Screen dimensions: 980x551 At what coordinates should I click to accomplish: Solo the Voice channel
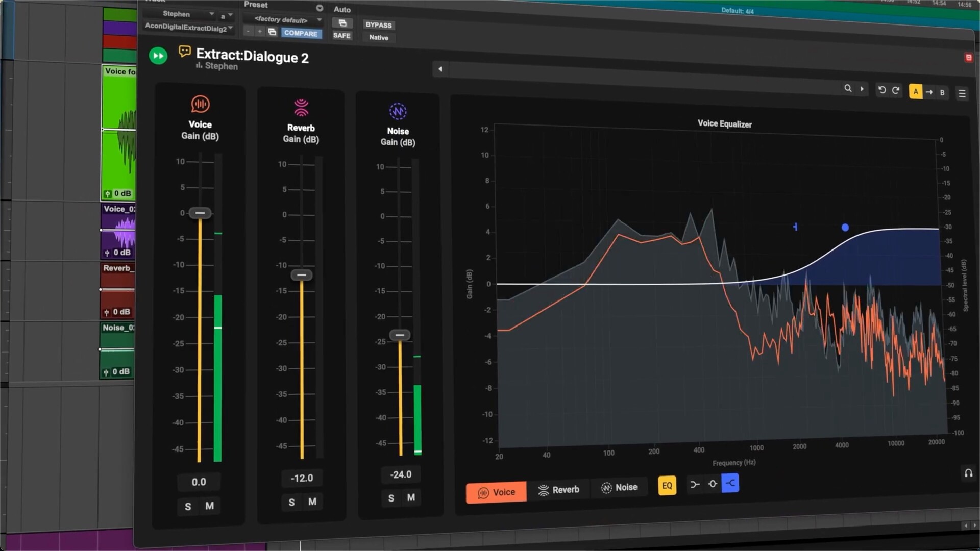coord(188,507)
